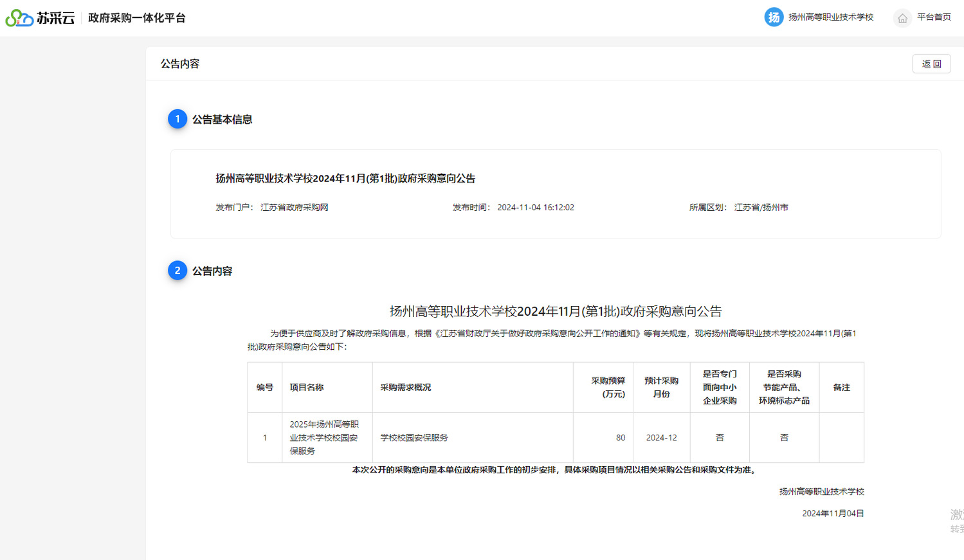This screenshot has height=560, width=964.
Task: Click the 苏采云 cloud logo icon
Action: pyautogui.click(x=19, y=18)
